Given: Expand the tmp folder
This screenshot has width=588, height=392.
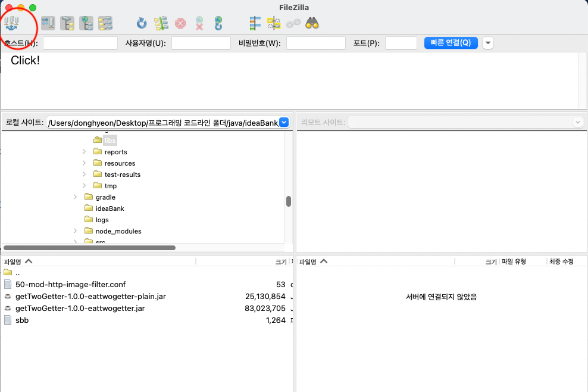Looking at the screenshot, I should click(84, 185).
